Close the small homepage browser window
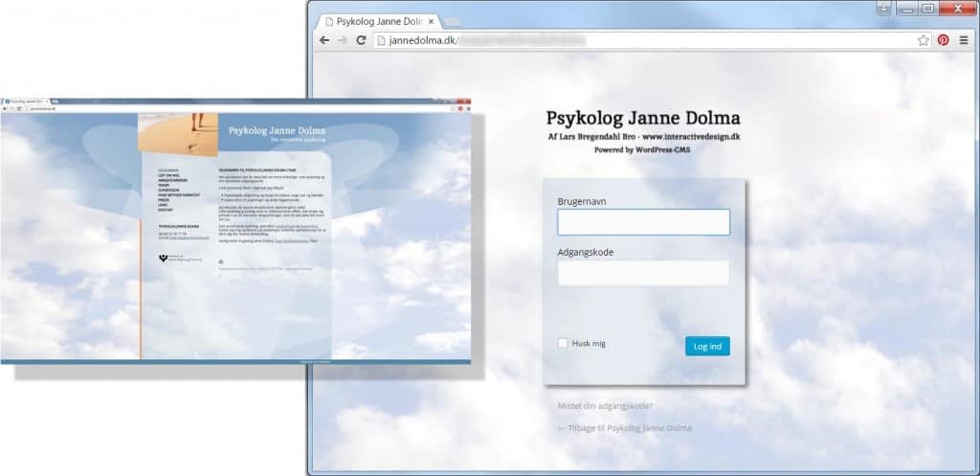 point(464,102)
